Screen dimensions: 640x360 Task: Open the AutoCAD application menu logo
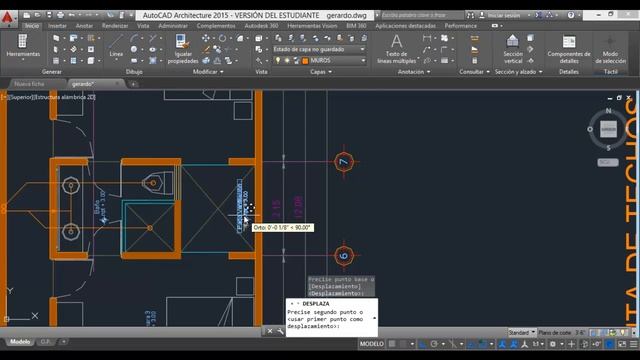(x=8, y=18)
